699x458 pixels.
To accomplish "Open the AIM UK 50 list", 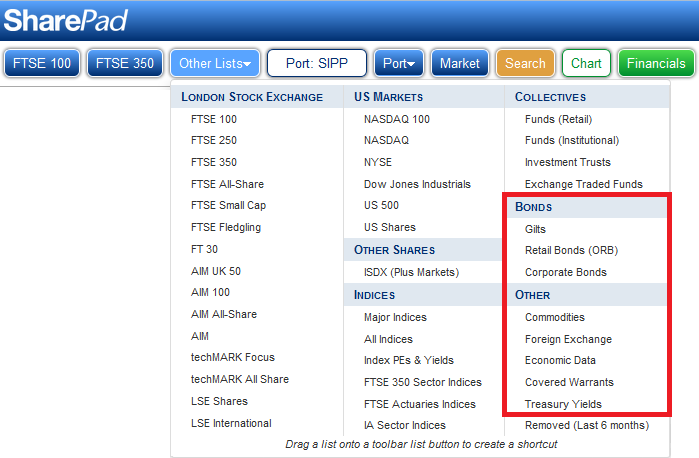I will click(216, 271).
